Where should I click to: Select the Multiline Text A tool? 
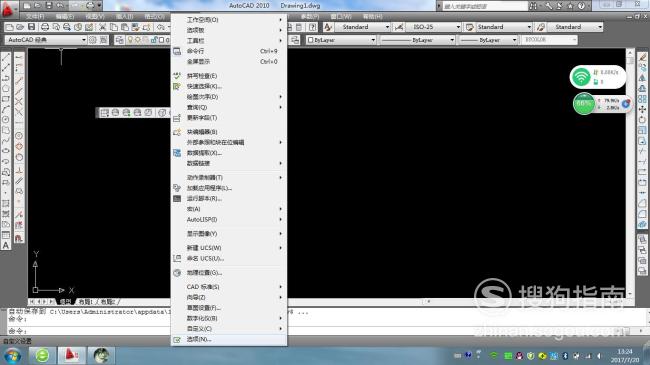[6, 246]
